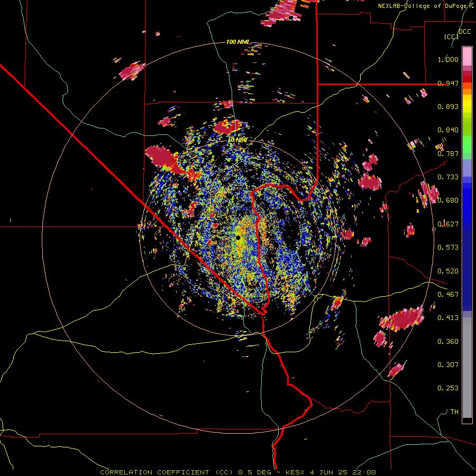The width and height of the screenshot is (476, 476).
Task: Click the DCC label above color scale
Action: click(x=464, y=32)
